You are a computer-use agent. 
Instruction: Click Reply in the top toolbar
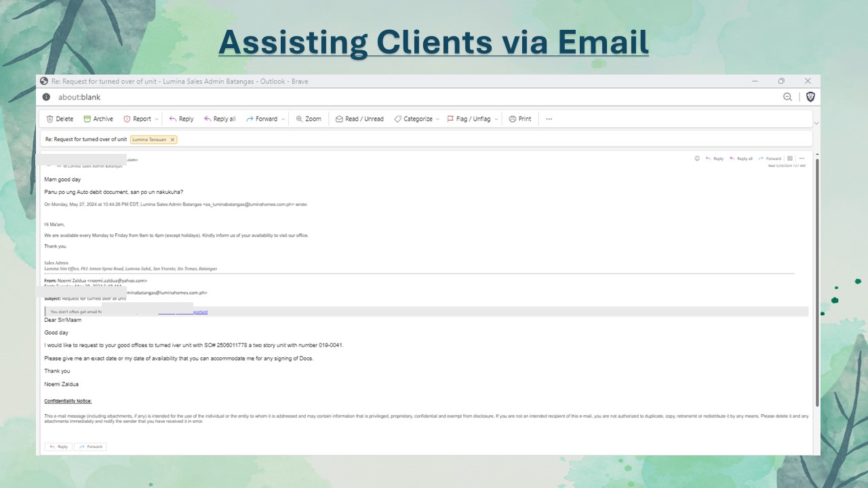[181, 119]
